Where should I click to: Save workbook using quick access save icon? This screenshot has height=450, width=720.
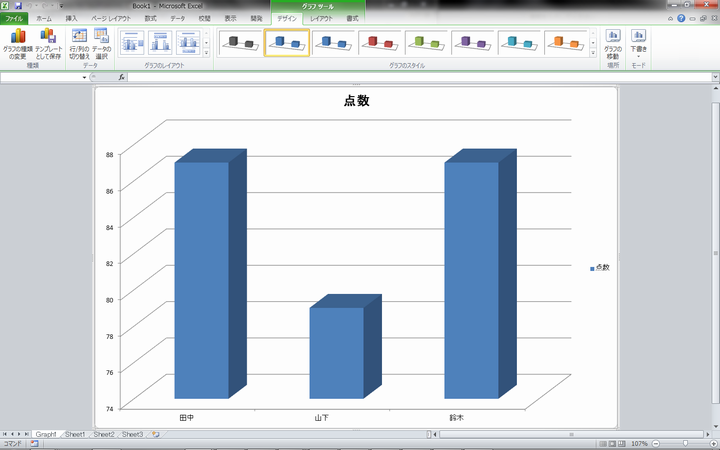pyautogui.click(x=17, y=5)
